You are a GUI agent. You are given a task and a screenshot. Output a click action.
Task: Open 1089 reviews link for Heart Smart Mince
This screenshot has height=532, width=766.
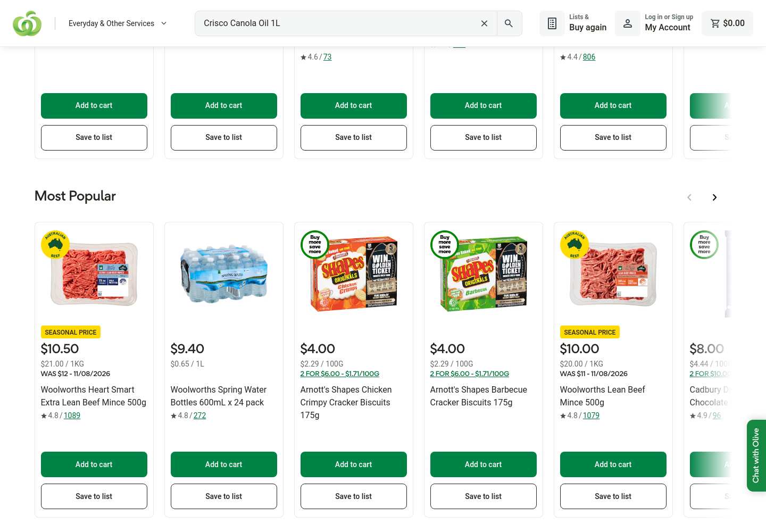pyautogui.click(x=72, y=415)
